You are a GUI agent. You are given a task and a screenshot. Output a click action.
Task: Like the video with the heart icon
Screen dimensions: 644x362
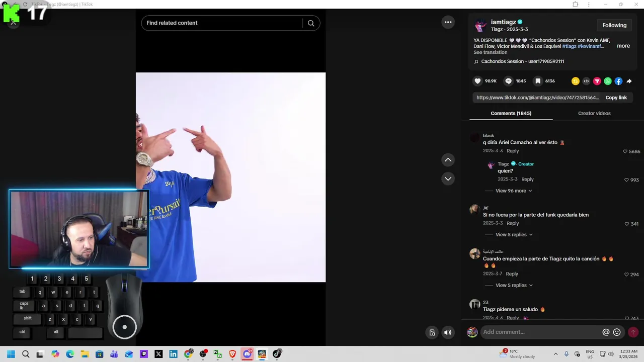[477, 81]
